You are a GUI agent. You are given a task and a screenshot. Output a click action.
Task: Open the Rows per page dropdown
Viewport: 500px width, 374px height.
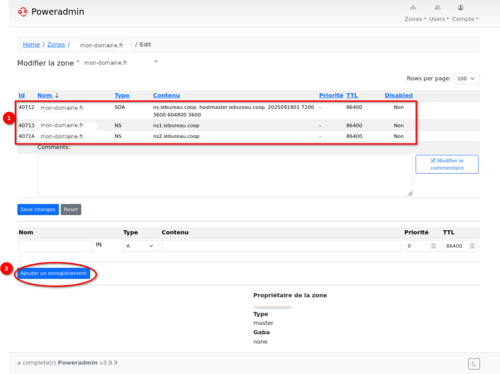click(467, 79)
